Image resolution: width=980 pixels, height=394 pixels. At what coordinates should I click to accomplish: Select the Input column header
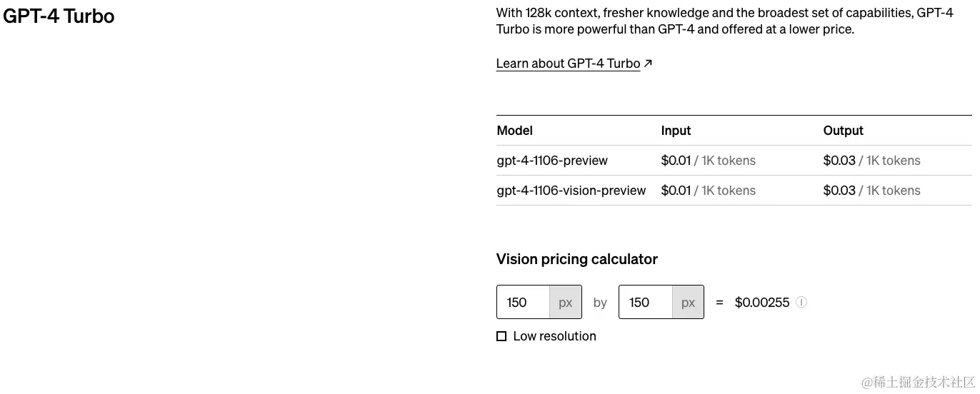676,131
